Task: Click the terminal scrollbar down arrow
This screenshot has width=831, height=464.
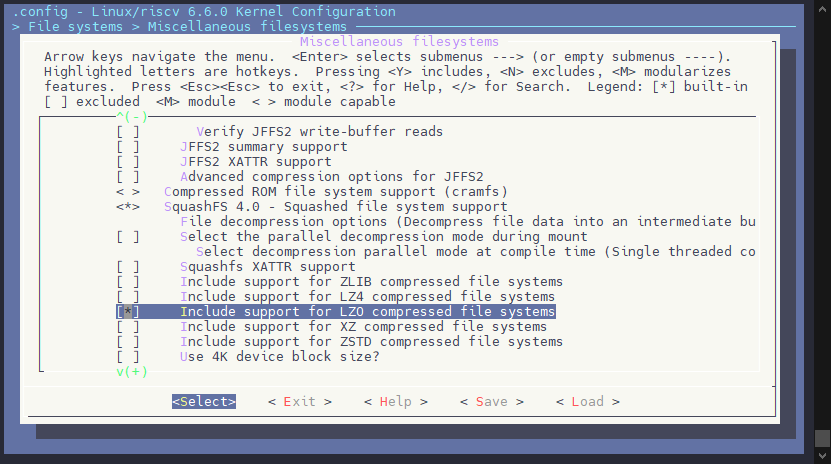Action: [x=822, y=456]
